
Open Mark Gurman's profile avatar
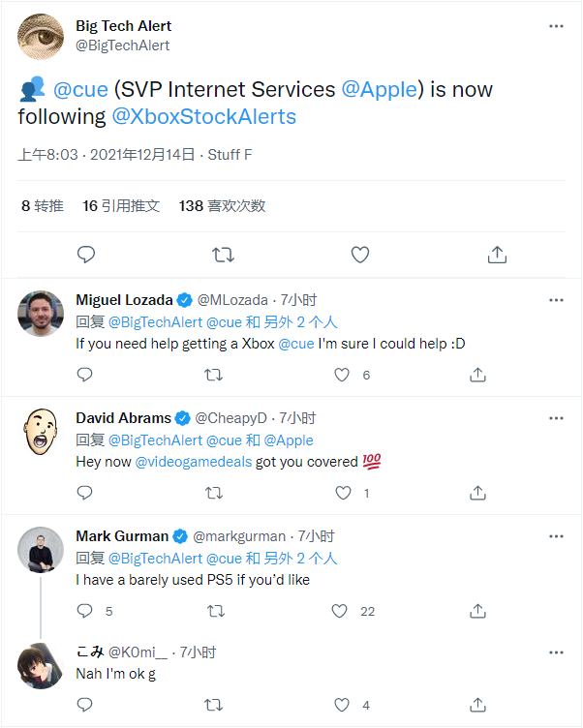(41, 551)
